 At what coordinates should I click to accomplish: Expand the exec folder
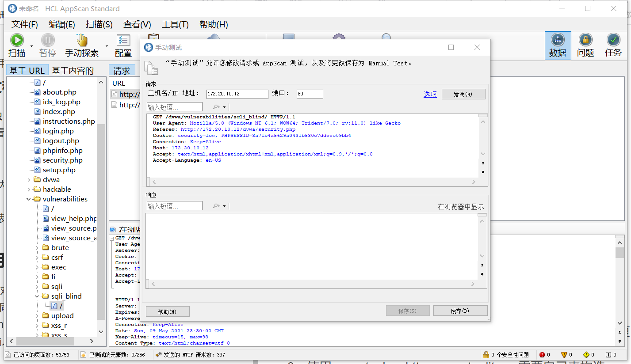(37, 267)
